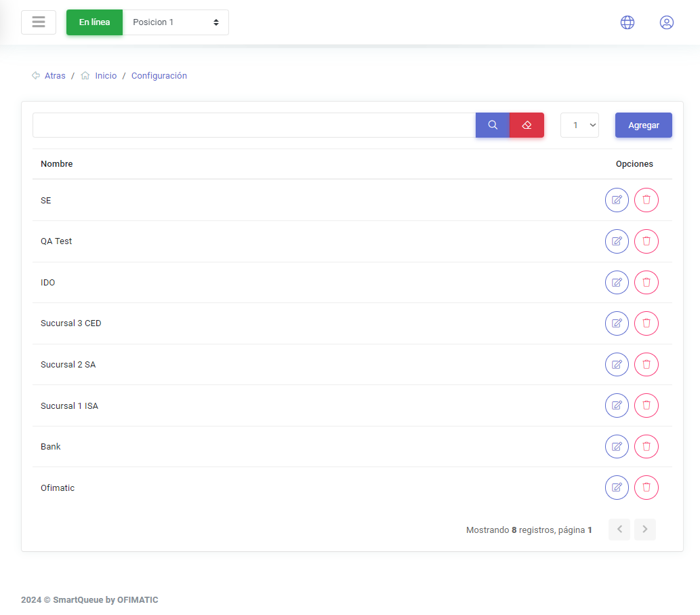Viewport: 700px width, 615px height.
Task: Go back via Atras link
Action: (55, 76)
